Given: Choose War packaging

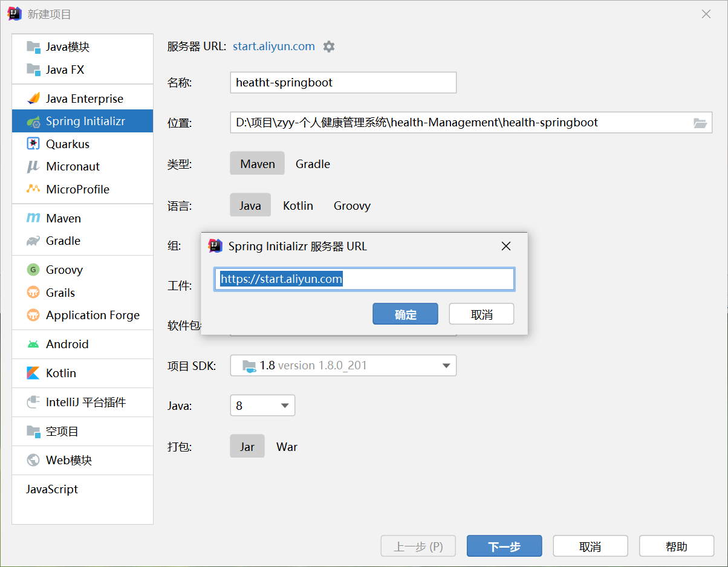Looking at the screenshot, I should coord(287,446).
